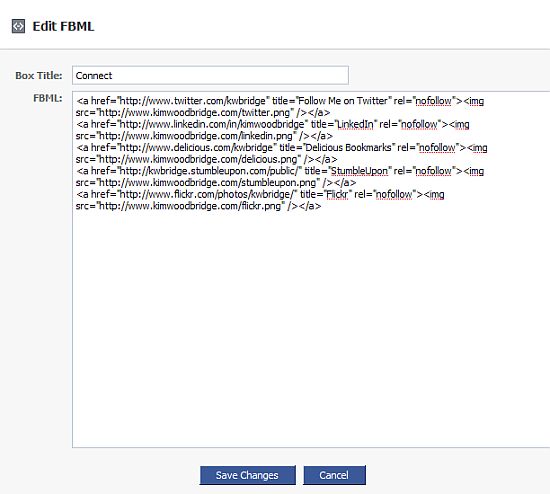Viewport: 550px width, 494px height.
Task: Focus the Box Title input containing Connect
Action: pos(210,75)
